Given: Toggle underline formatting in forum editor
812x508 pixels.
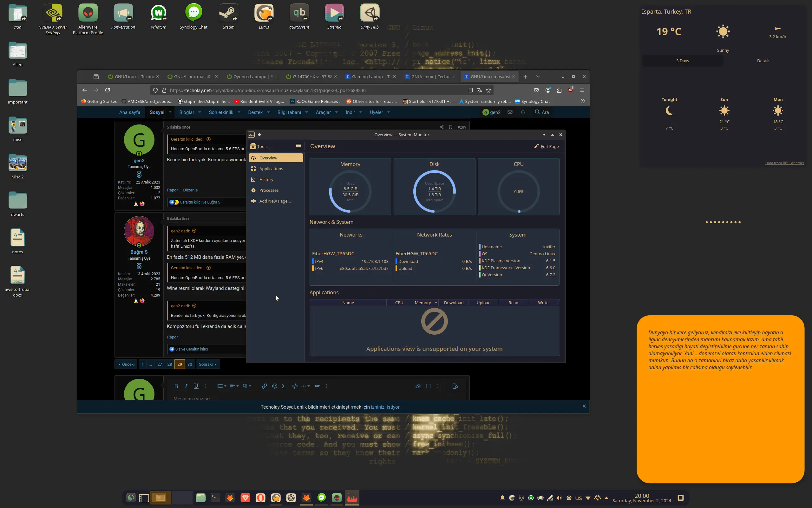Looking at the screenshot, I should pyautogui.click(x=196, y=386).
